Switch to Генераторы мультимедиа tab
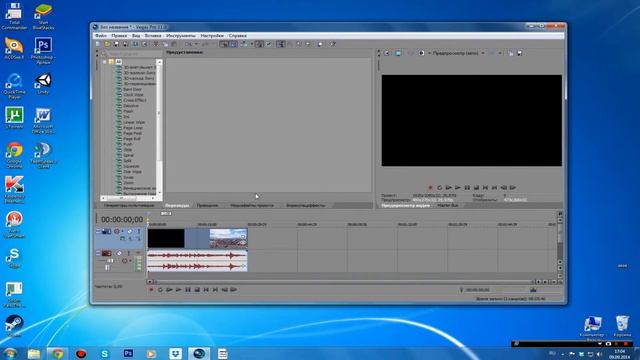The height and width of the screenshot is (360, 640). pos(129,205)
